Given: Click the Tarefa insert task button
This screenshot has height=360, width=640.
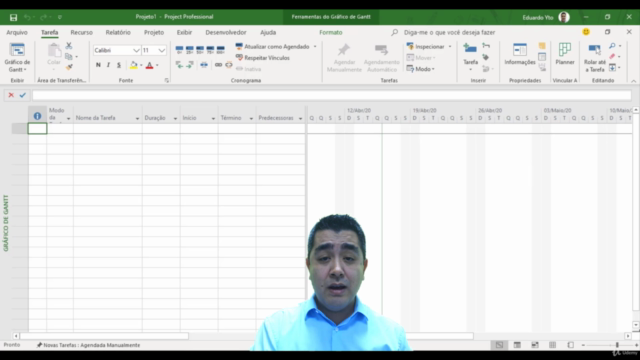Looking at the screenshot, I should point(470,54).
